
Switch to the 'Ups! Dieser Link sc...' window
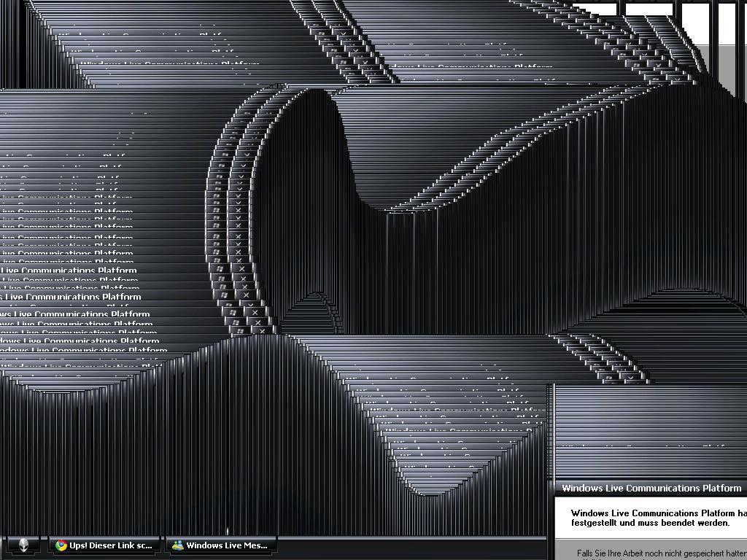(111, 545)
